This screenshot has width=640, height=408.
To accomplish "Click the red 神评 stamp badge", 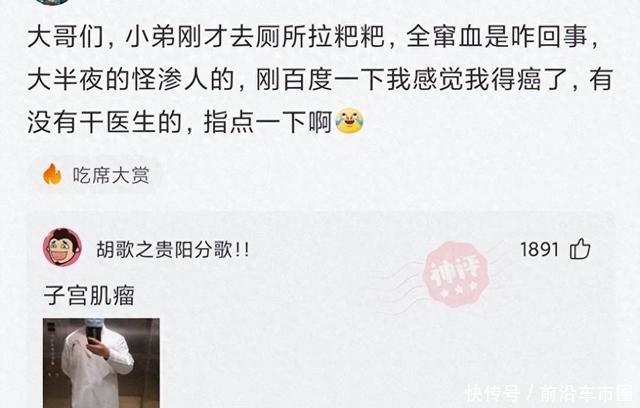I will [x=456, y=274].
